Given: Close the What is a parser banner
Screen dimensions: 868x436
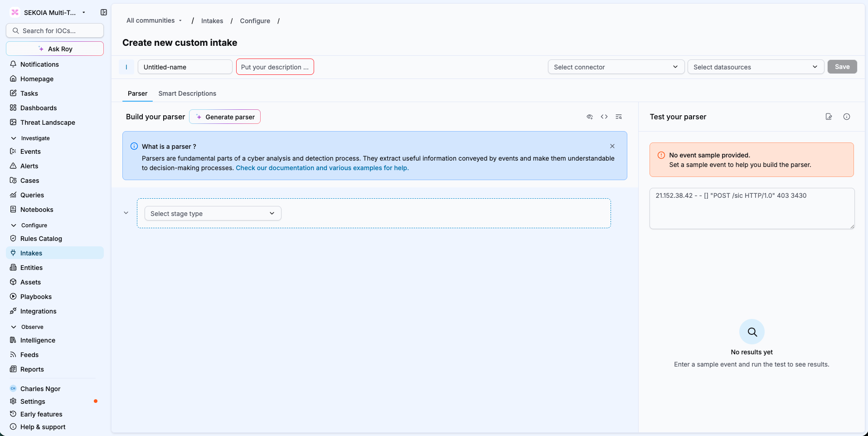Looking at the screenshot, I should click(612, 146).
